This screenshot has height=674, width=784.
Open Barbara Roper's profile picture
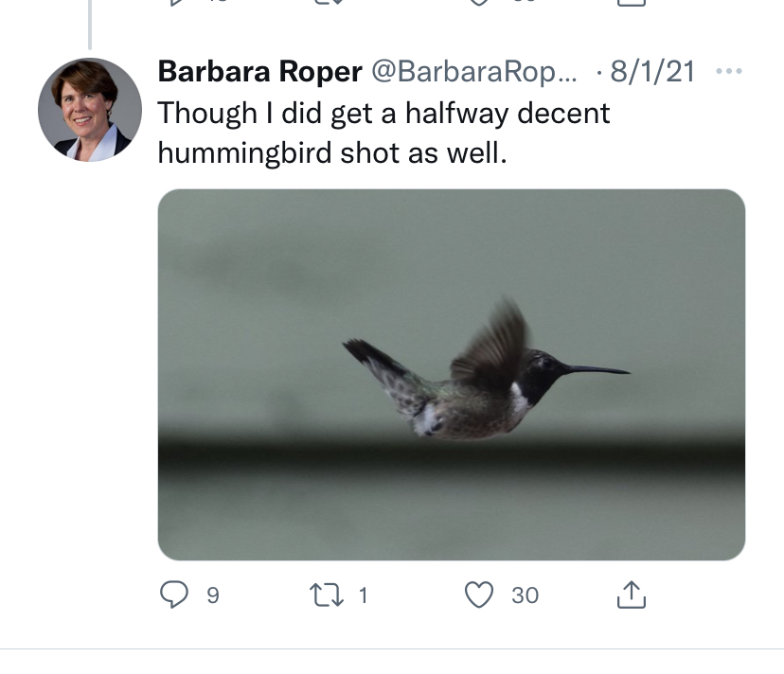(x=90, y=110)
